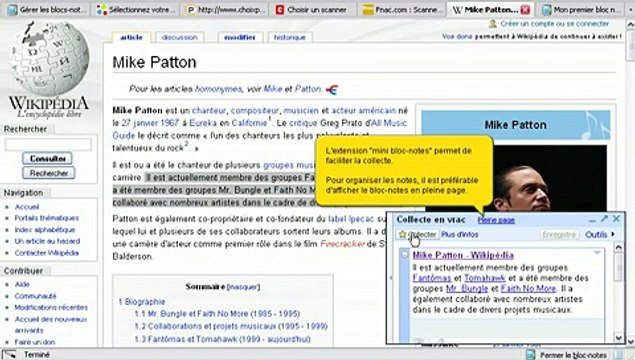This screenshot has height=360, width=635.
Task: Open the modifier tab
Action: point(240,37)
